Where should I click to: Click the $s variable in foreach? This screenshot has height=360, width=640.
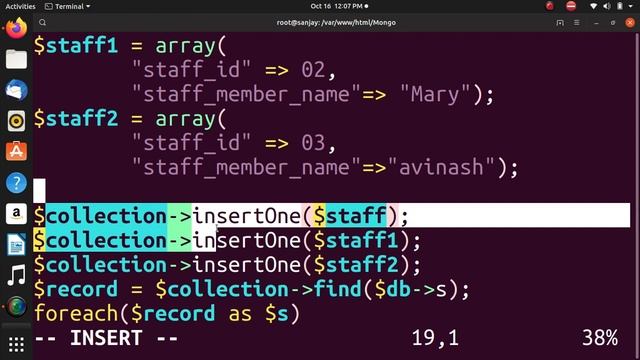(276, 314)
